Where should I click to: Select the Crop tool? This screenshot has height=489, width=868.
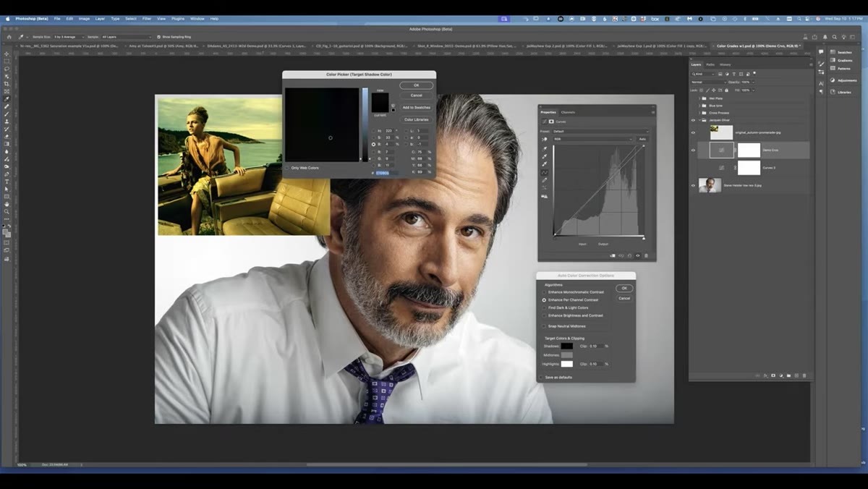(7, 84)
